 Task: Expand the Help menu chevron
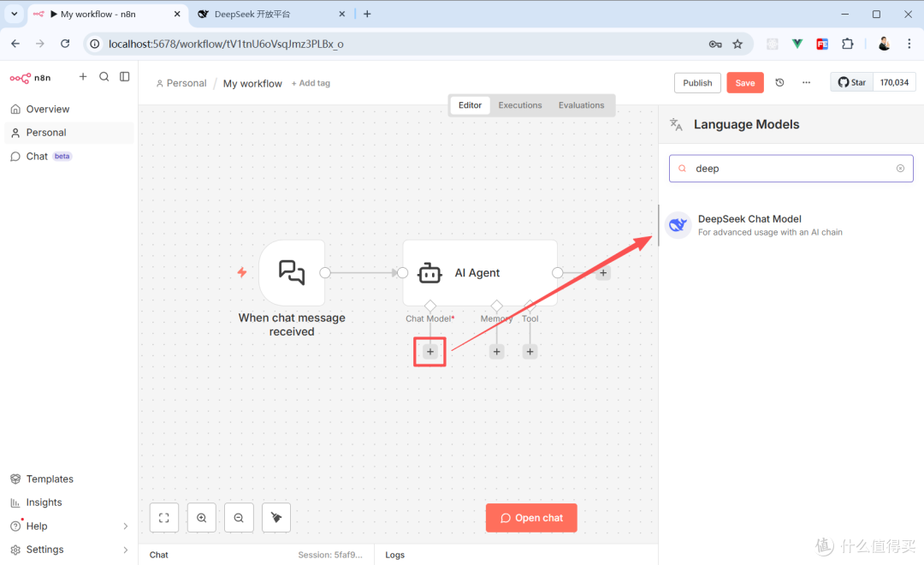click(x=126, y=526)
